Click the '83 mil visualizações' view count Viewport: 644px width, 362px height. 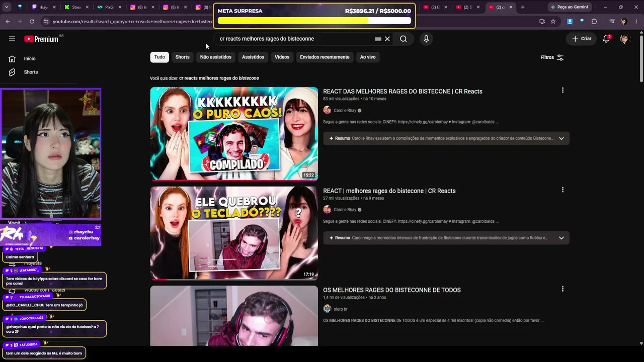[x=341, y=99]
